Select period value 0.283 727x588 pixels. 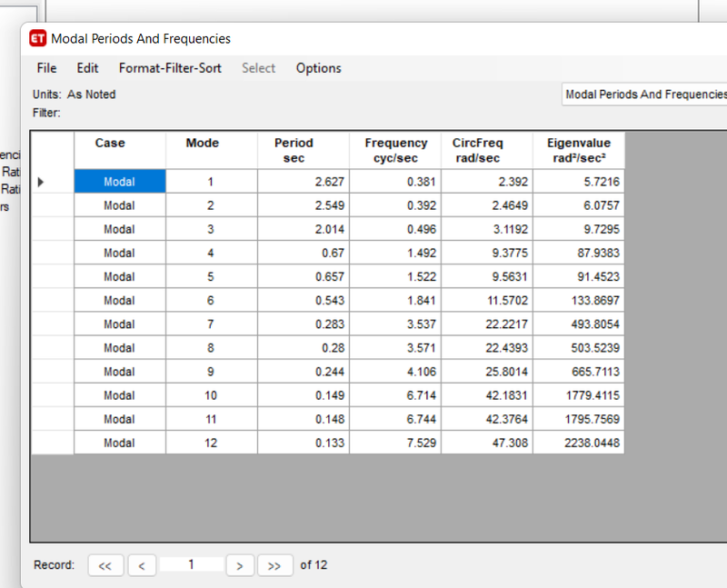[304, 324]
